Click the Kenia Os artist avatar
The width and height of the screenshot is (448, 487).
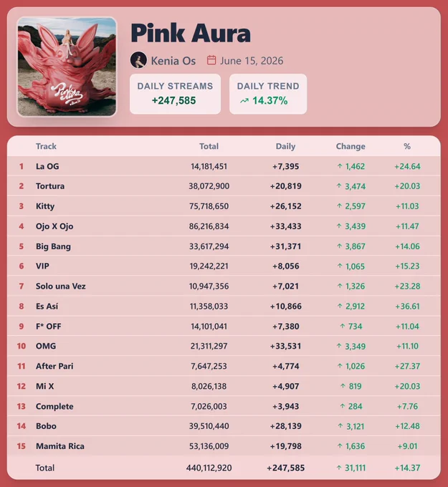(x=138, y=60)
